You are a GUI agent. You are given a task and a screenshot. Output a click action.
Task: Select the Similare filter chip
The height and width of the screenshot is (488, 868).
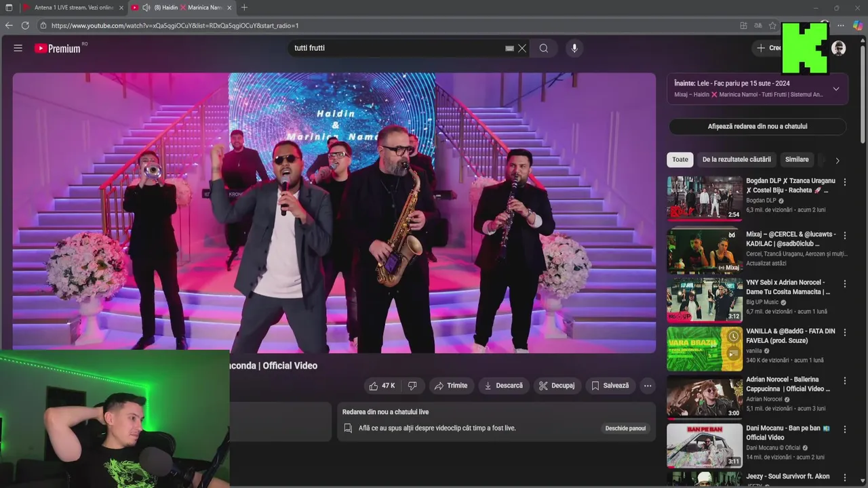click(797, 159)
